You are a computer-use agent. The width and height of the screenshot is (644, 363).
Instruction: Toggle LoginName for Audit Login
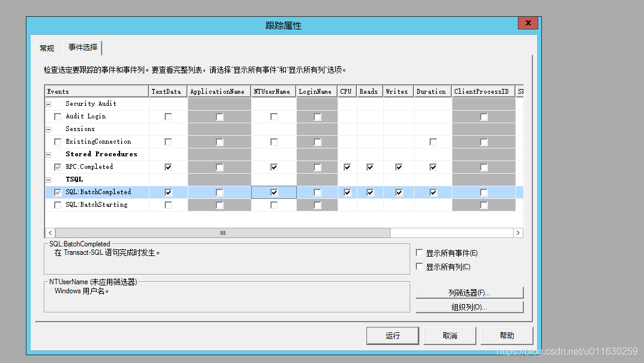pyautogui.click(x=317, y=117)
